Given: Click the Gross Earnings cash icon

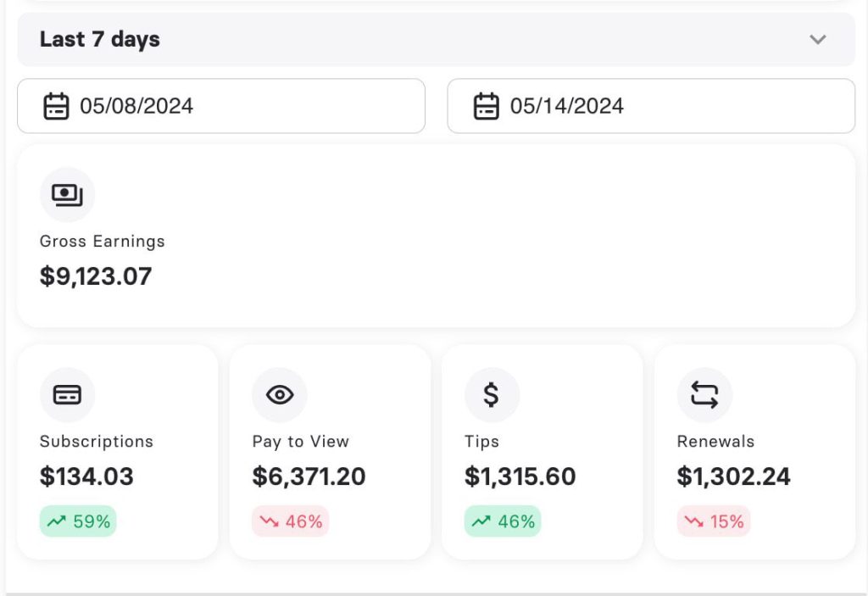Looking at the screenshot, I should click(x=67, y=195).
